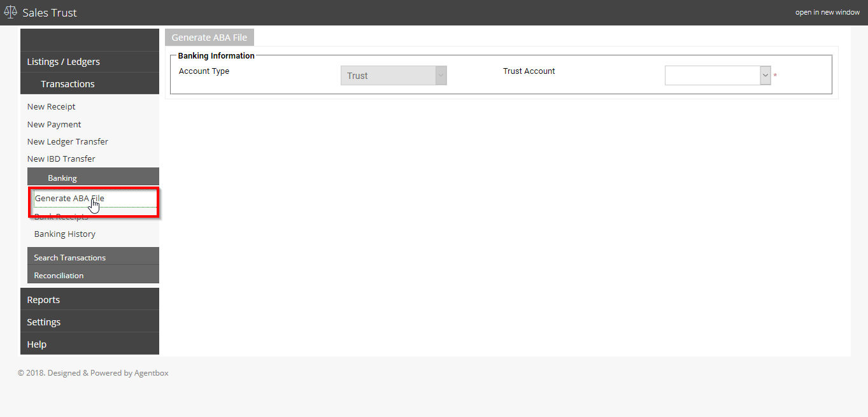Image resolution: width=868 pixels, height=417 pixels.
Task: Expand the Reconciliation submenu
Action: coord(93,275)
